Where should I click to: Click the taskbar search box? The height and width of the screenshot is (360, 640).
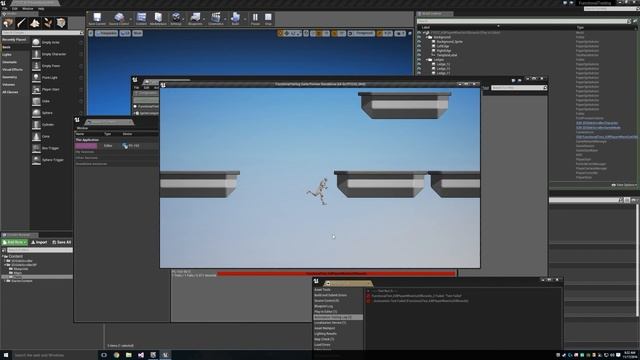(54, 355)
